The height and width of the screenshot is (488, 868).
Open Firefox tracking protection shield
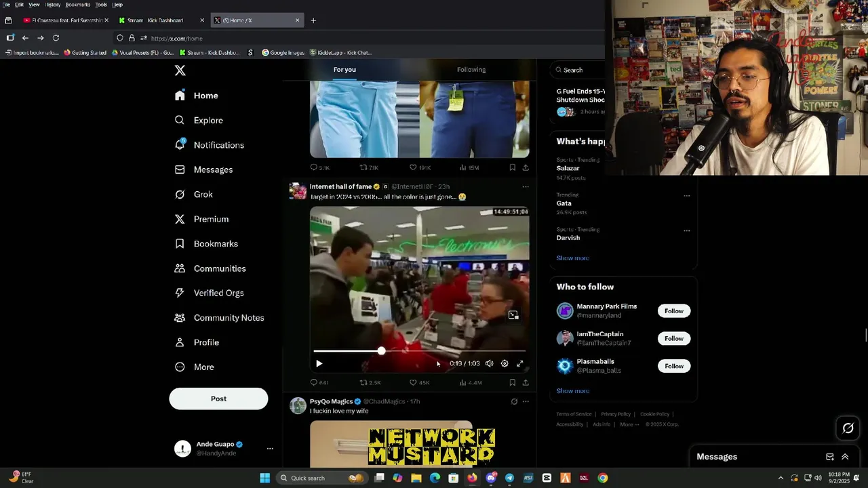(120, 38)
